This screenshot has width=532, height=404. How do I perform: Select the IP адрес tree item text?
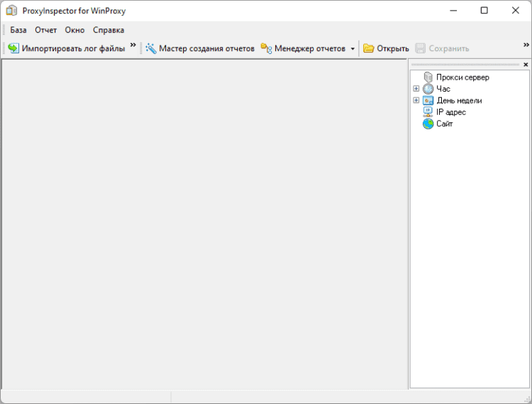451,112
